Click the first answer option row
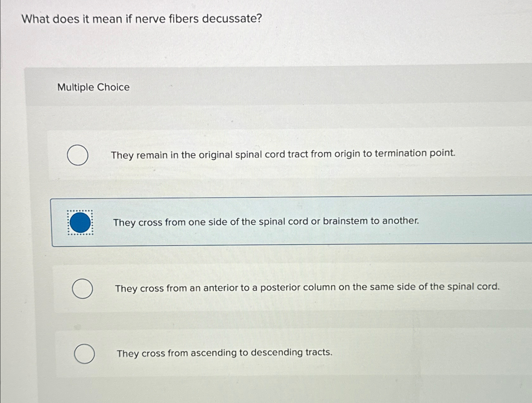Viewport: 532px width, 403px height. [x=284, y=155]
